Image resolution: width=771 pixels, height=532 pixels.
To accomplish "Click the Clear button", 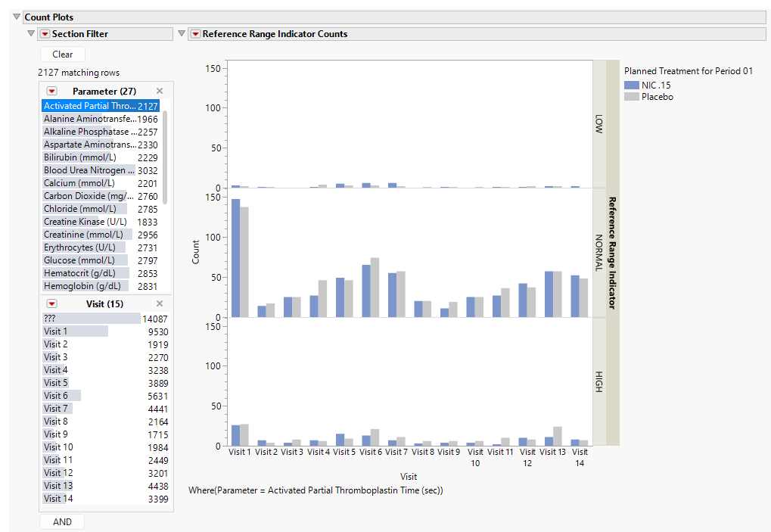I will click(x=63, y=54).
